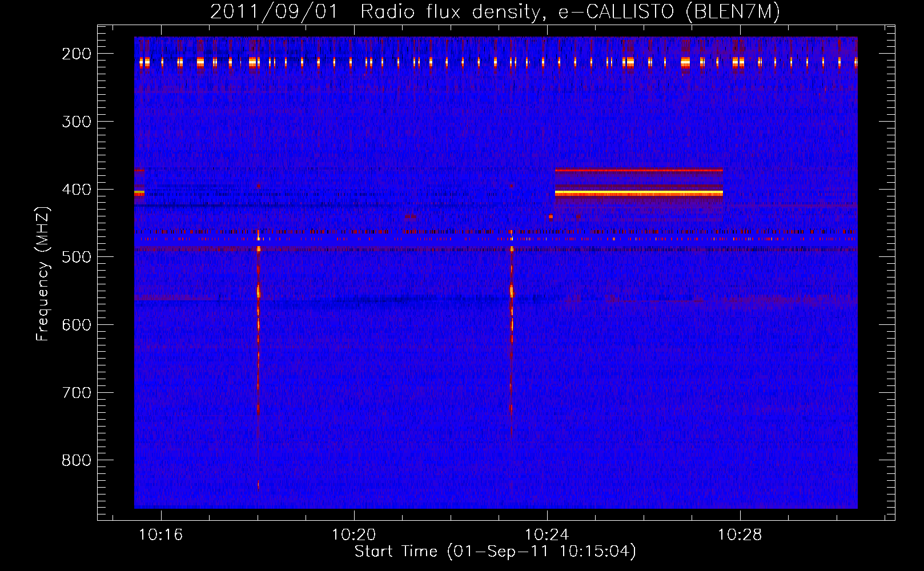Screen dimensions: 924x571
Task: Click the bright yellow band near 405 MHz
Action: pos(638,194)
